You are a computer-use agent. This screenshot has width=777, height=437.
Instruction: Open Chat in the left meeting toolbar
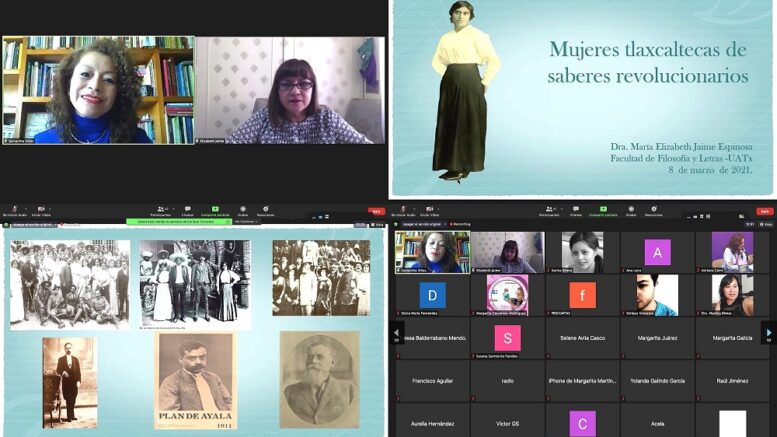click(x=187, y=211)
